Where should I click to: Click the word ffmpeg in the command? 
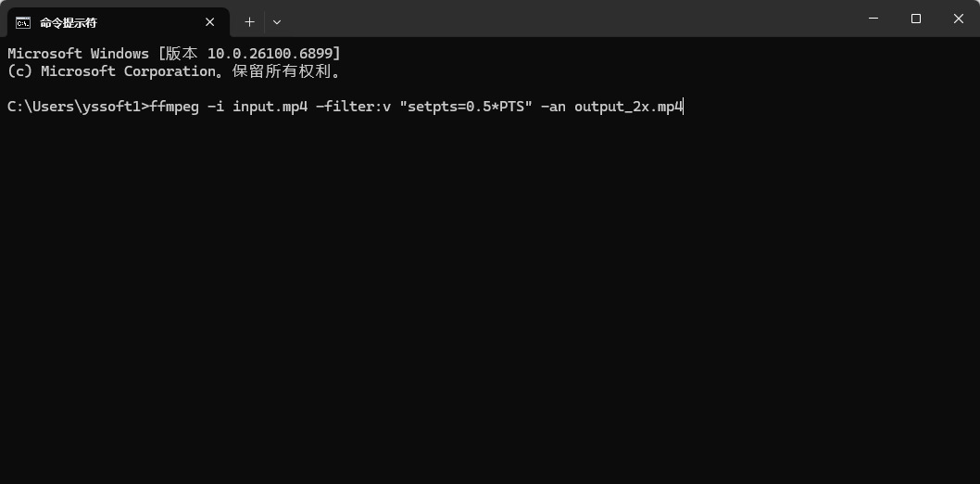[x=174, y=107]
